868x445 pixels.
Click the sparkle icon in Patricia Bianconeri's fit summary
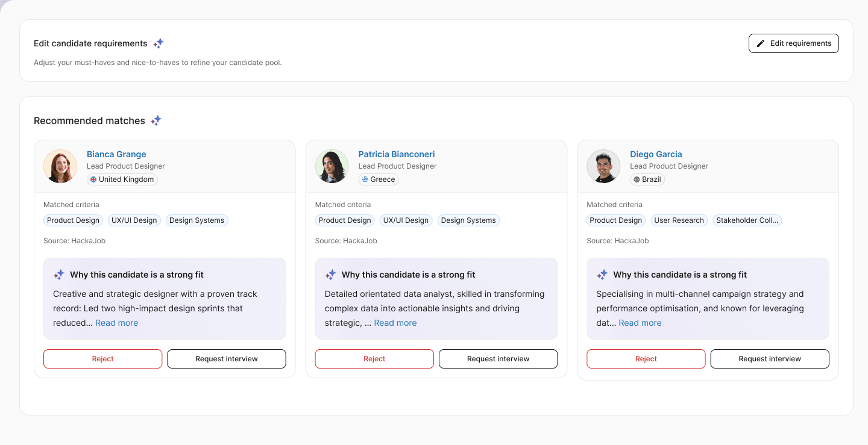click(x=331, y=275)
